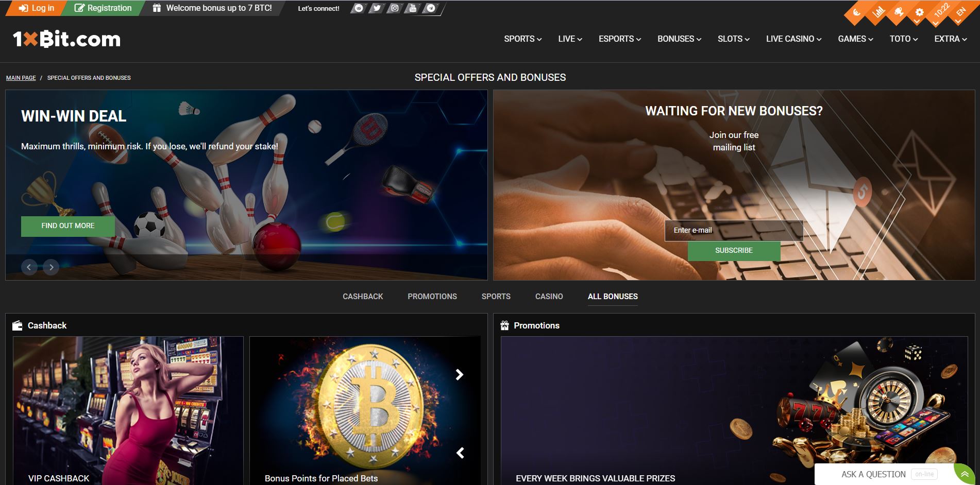Click the trophy results icon
Image resolution: width=980 pixels, height=485 pixels.
coord(899,12)
